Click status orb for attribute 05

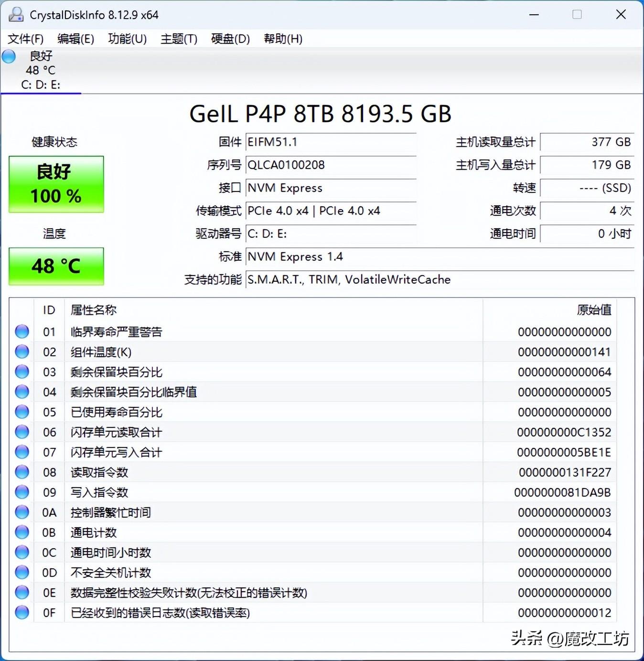pyautogui.click(x=22, y=412)
